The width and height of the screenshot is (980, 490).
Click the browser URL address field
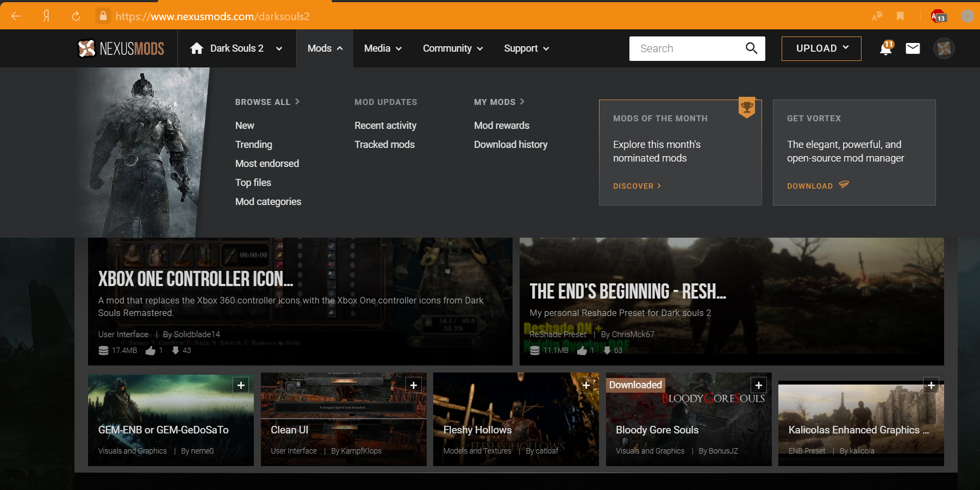coord(213,16)
